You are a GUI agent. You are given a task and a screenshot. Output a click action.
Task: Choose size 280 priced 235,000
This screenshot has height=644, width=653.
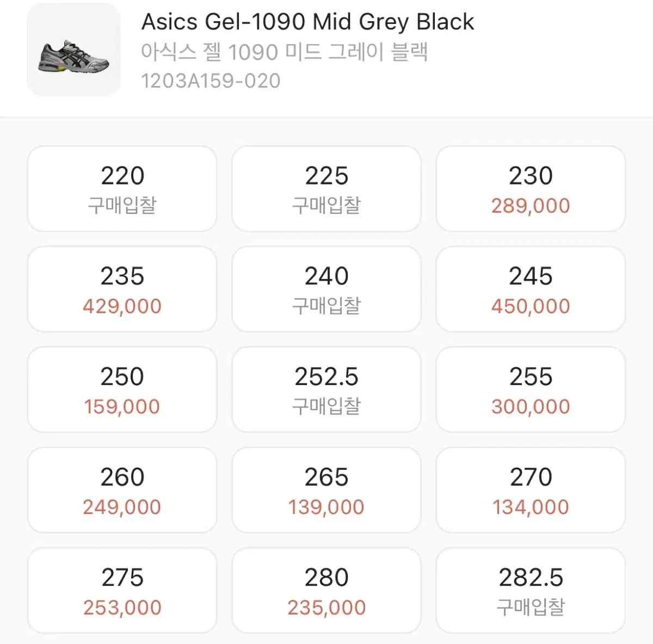coord(326,590)
